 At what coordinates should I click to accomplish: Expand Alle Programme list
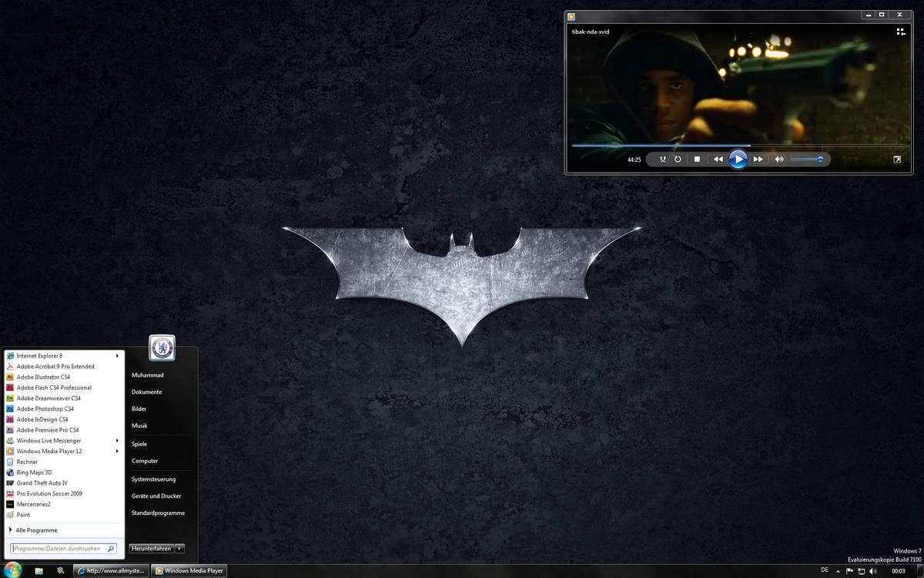(x=35, y=530)
